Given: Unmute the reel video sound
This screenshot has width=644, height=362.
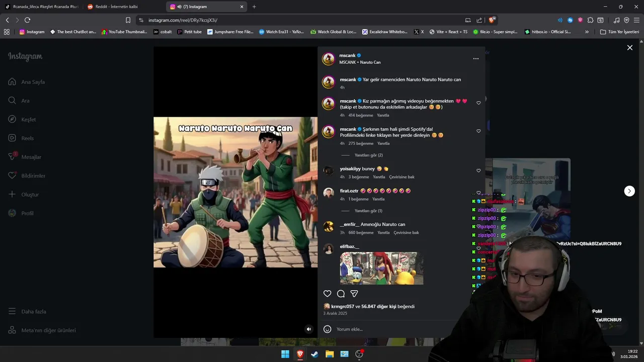Looking at the screenshot, I should (x=309, y=329).
